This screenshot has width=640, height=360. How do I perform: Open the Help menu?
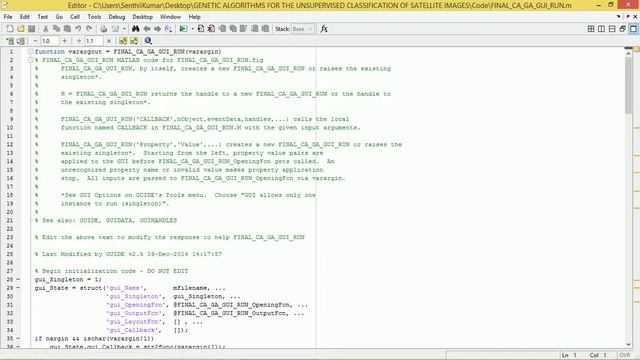[194, 17]
